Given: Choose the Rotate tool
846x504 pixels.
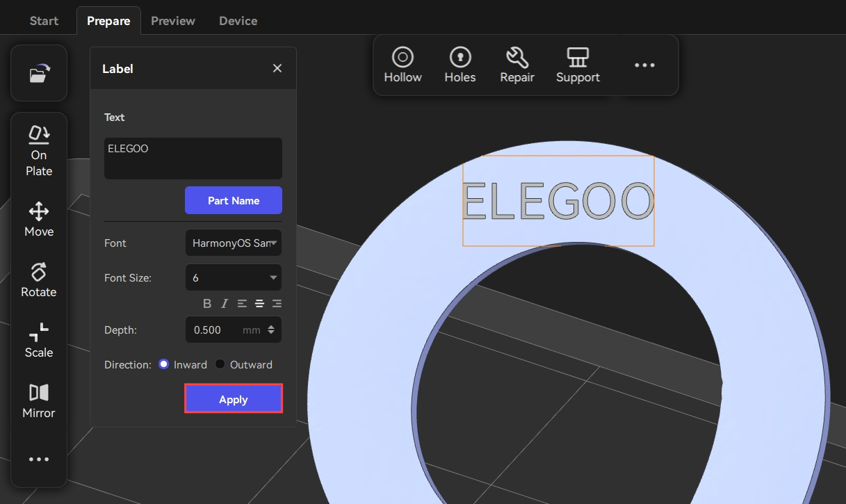Looking at the screenshot, I should point(39,280).
